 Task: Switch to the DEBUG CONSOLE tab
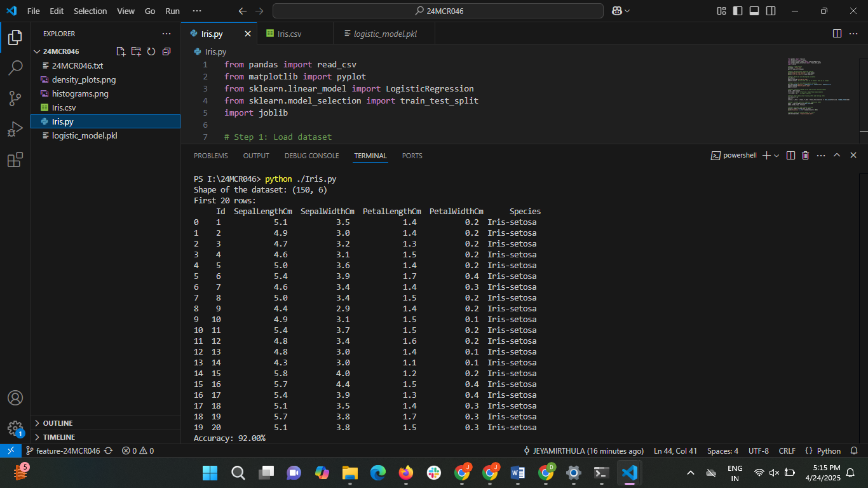pos(312,156)
